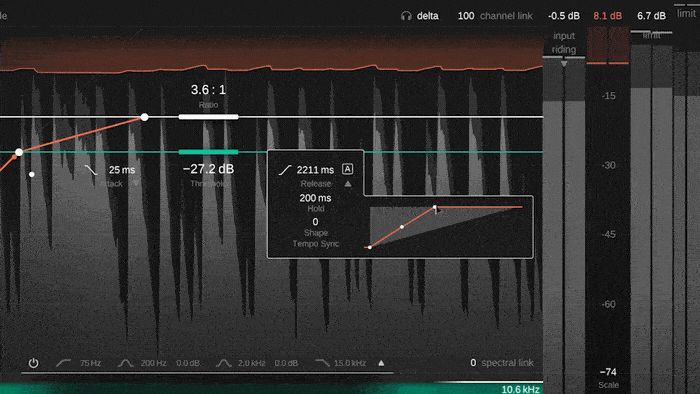The image size is (700, 394).
Task: Click the spectral link label
Action: pos(507,363)
